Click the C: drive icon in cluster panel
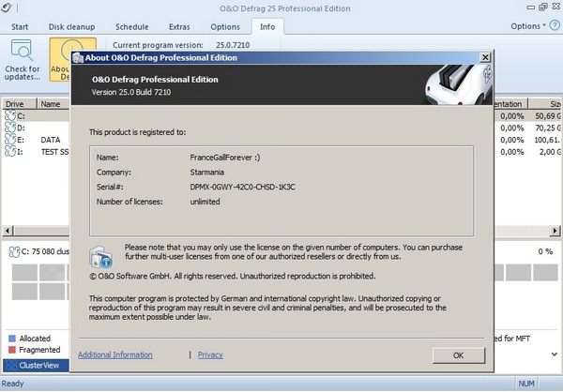 click(x=14, y=252)
